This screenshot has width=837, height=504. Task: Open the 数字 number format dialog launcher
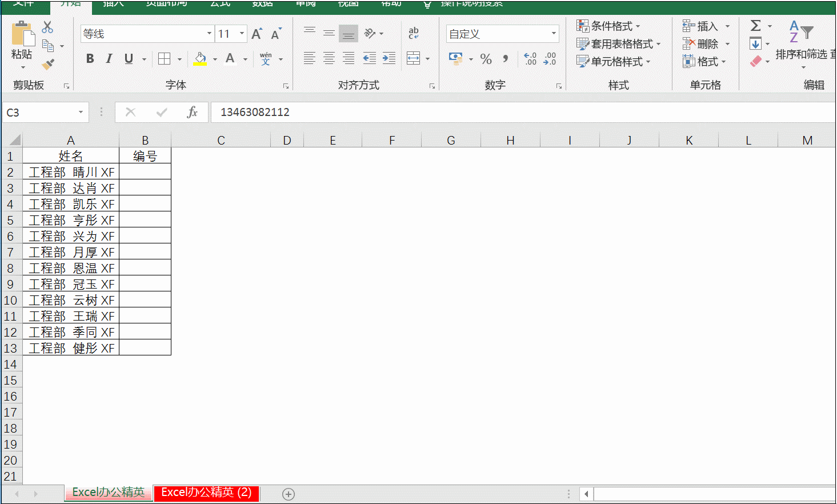point(559,86)
